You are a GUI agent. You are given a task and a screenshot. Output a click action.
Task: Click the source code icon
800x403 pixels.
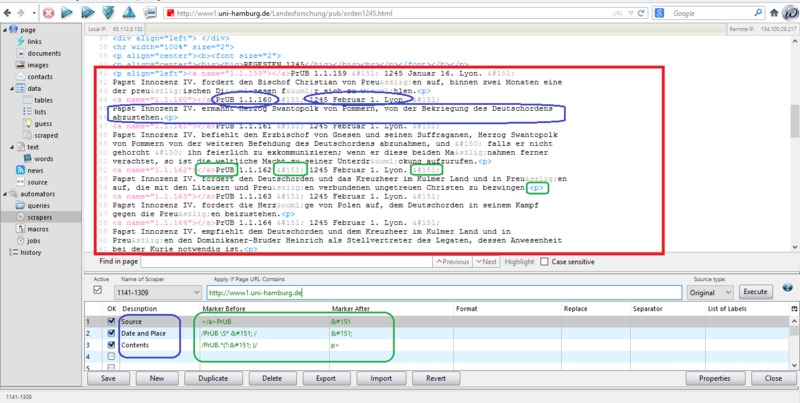pos(20,182)
